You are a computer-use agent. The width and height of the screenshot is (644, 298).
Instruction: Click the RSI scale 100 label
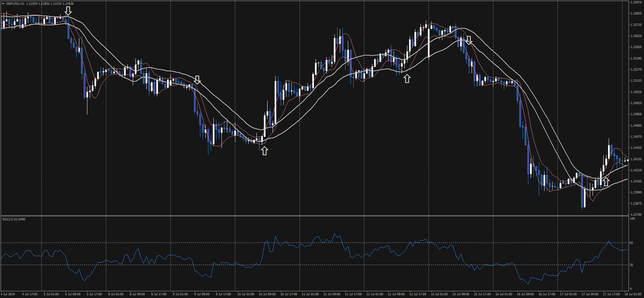tap(632, 219)
